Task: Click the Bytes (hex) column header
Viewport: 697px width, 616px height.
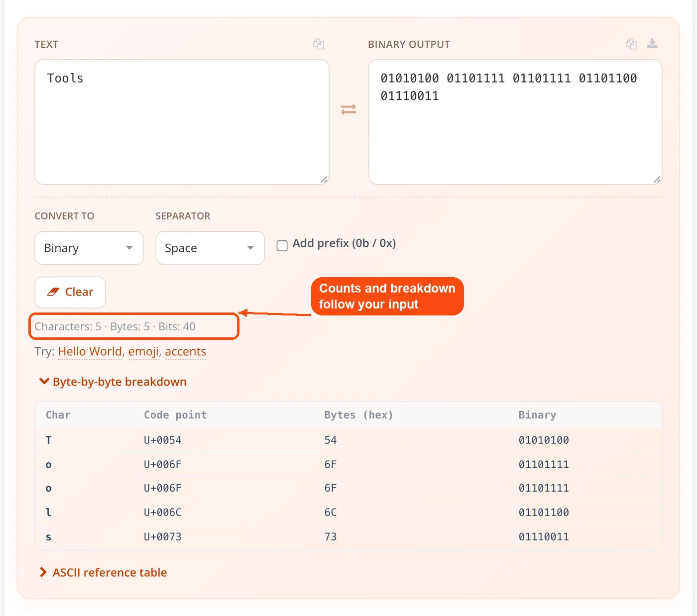Action: (x=358, y=415)
